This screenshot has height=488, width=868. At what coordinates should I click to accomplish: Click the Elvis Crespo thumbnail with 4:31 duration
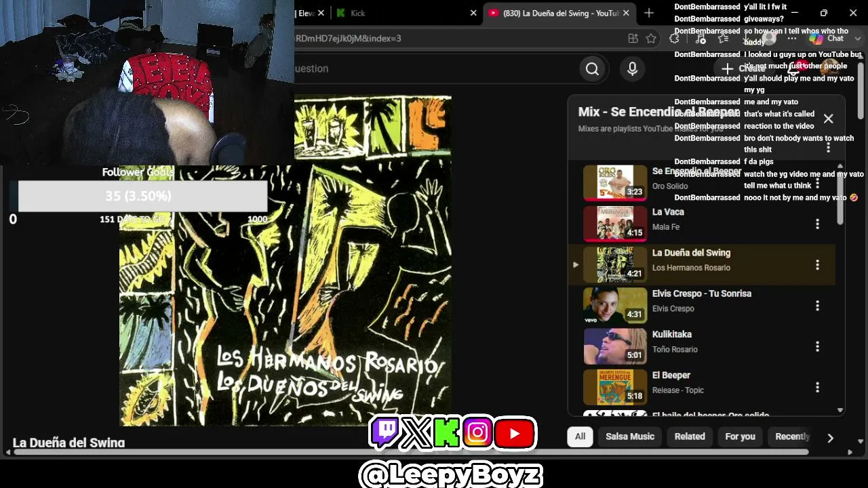click(x=615, y=306)
